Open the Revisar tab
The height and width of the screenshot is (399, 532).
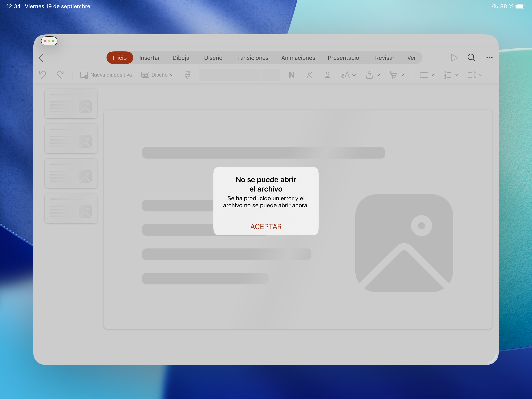[384, 58]
